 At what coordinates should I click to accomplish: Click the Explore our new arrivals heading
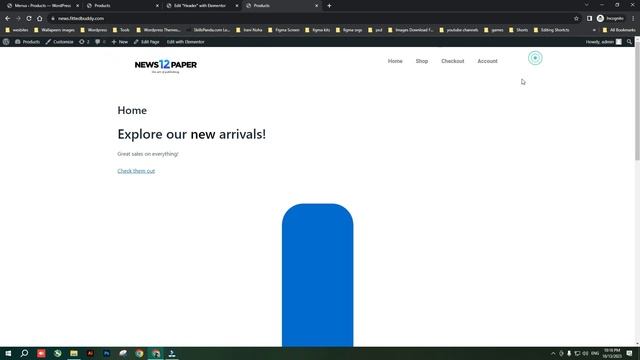tap(191, 134)
